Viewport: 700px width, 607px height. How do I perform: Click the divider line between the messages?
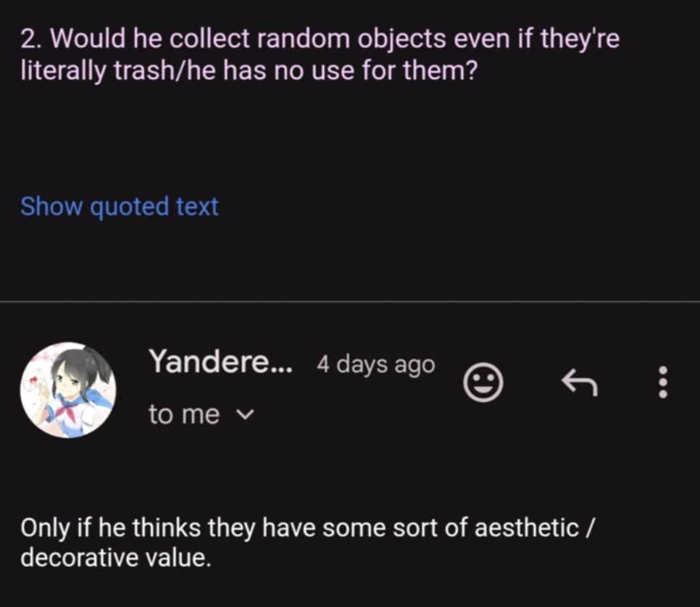coord(350,302)
